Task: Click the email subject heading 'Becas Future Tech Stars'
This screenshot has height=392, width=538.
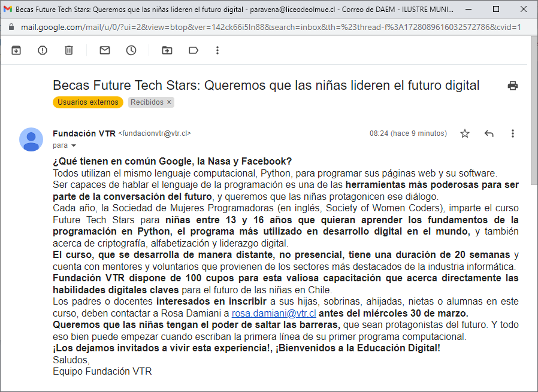Action: pos(266,86)
